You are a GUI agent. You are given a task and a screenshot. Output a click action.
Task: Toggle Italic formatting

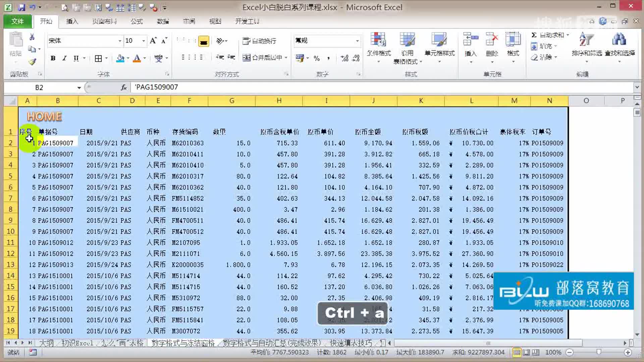(64, 58)
